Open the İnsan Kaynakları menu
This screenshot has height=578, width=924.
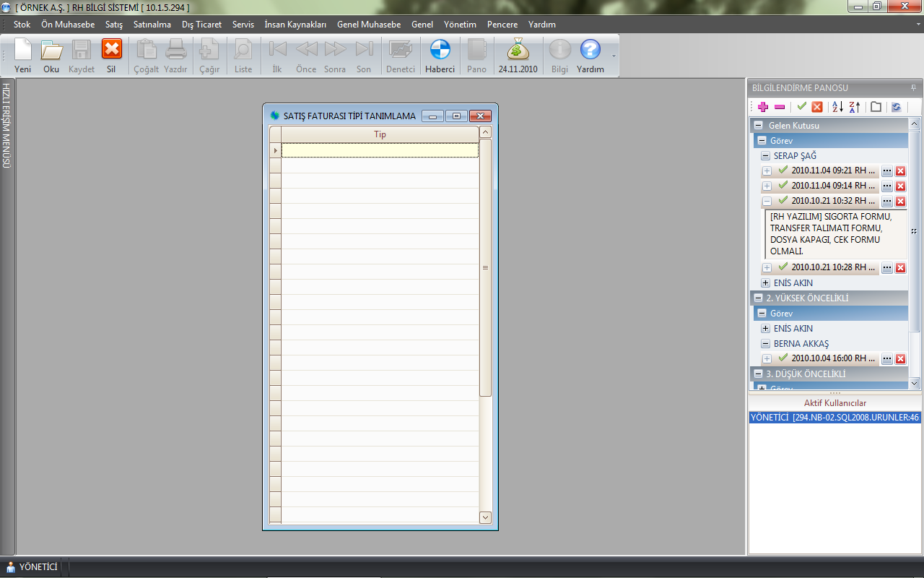pyautogui.click(x=295, y=25)
